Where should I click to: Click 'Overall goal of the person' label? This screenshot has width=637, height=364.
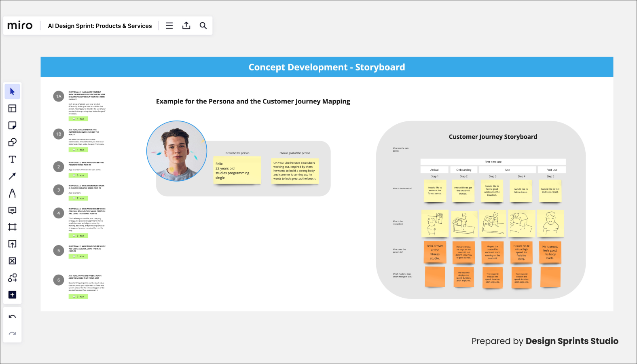pyautogui.click(x=295, y=153)
